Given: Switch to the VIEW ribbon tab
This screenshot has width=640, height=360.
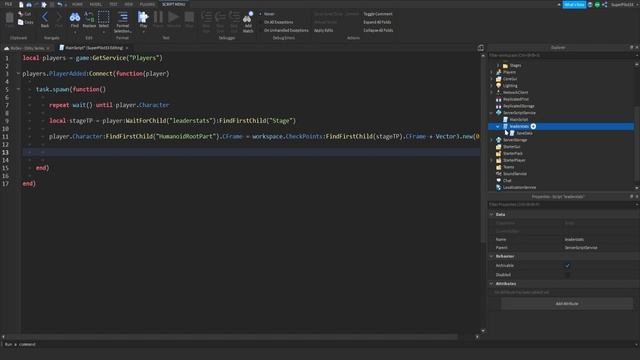Looking at the screenshot, I should tap(129, 4).
